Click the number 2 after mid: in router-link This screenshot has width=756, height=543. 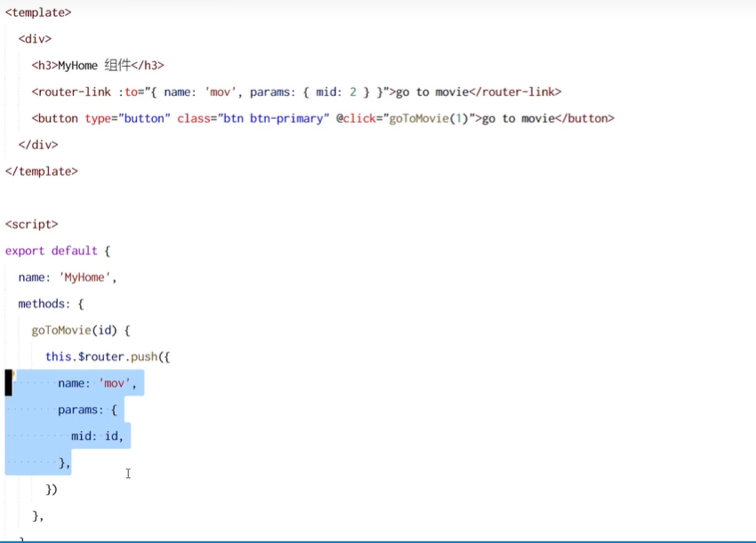click(353, 92)
